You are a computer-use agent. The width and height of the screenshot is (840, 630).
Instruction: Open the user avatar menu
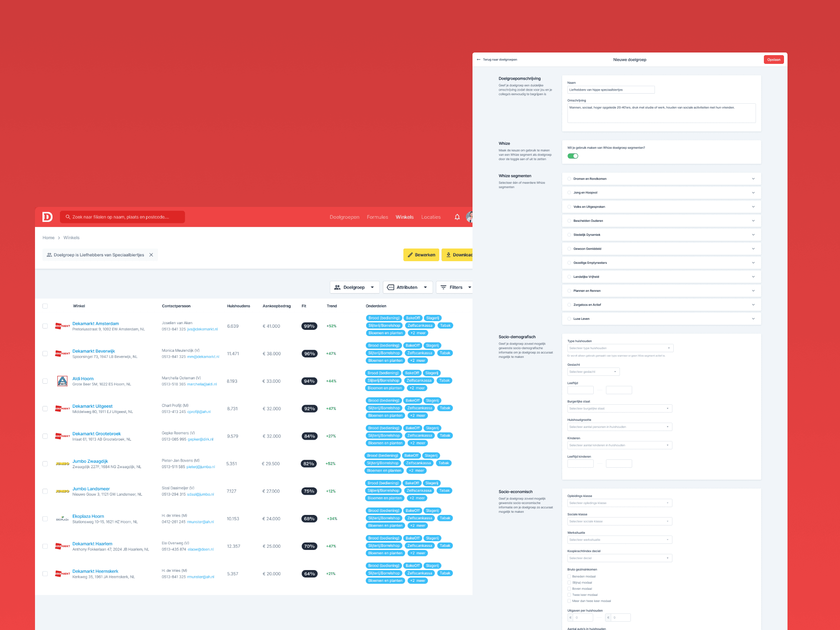[469, 217]
